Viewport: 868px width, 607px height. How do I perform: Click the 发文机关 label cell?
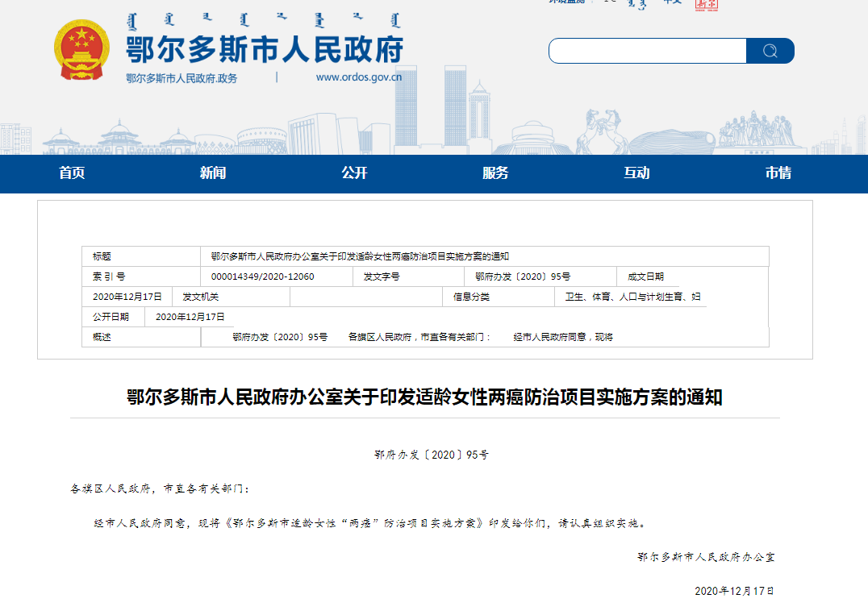coord(231,297)
